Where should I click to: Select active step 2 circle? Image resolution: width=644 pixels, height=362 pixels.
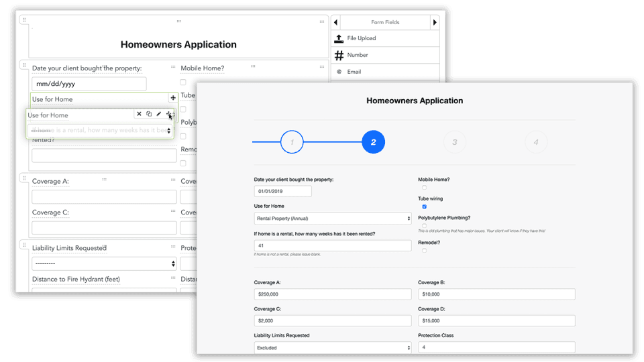[x=374, y=142]
